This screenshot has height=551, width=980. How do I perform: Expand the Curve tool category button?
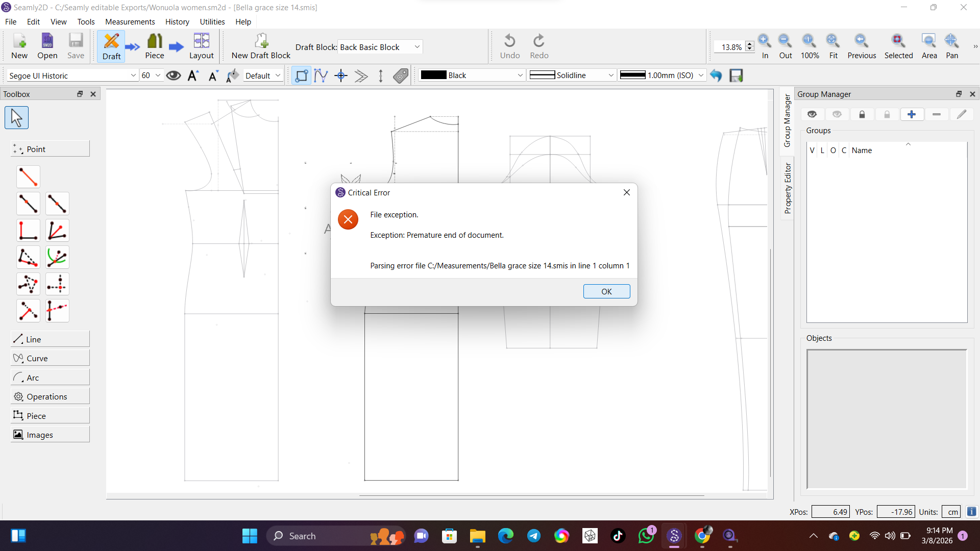click(x=50, y=358)
